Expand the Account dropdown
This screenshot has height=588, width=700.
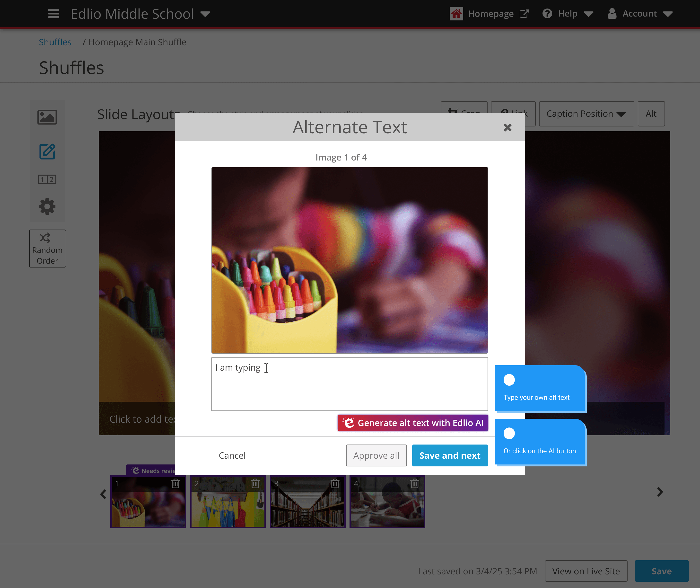click(x=640, y=14)
